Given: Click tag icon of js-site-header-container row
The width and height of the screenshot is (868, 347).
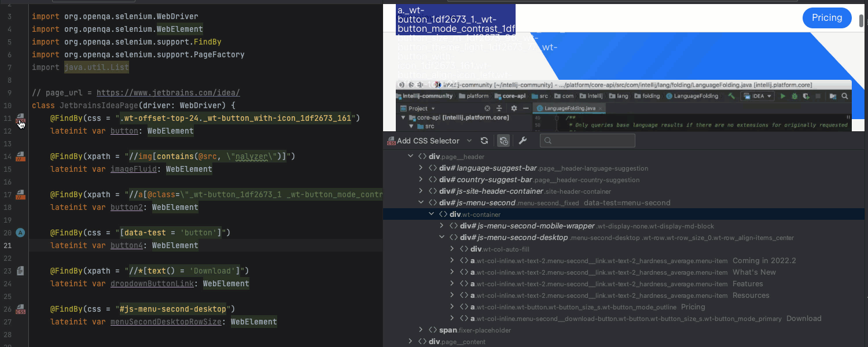Looking at the screenshot, I should [433, 191].
